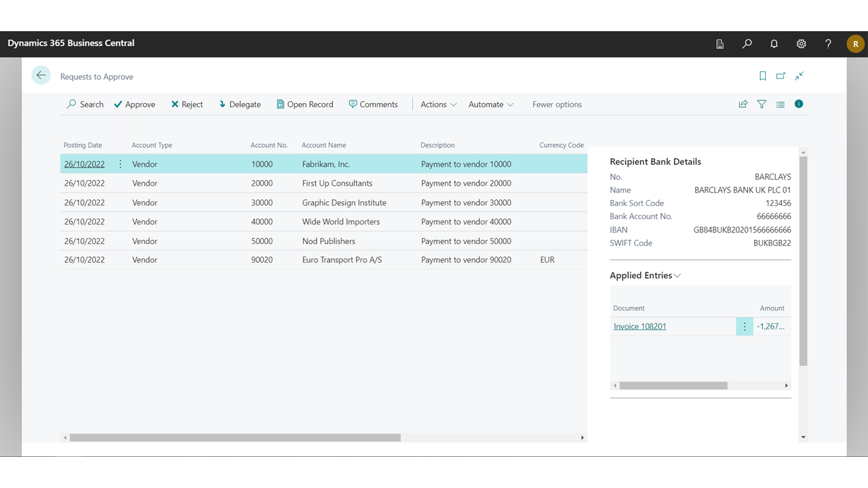
Task: Click the Applied Entries horizontal scrollbar
Action: click(673, 386)
